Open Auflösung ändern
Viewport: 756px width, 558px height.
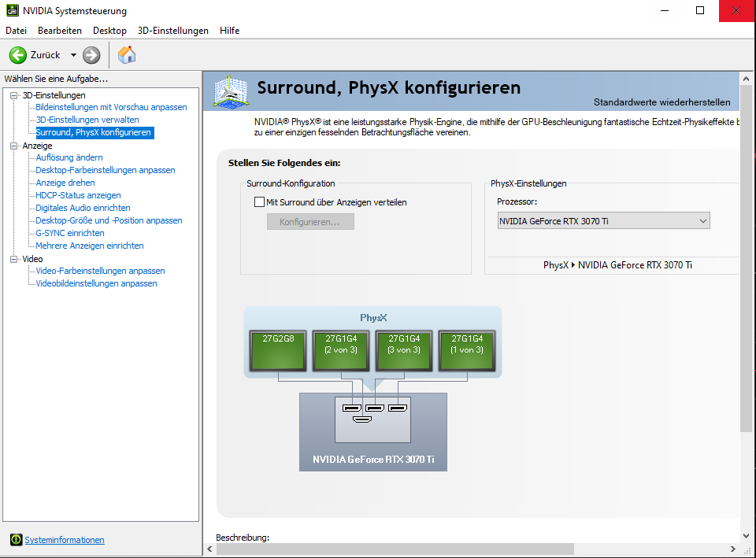(x=69, y=157)
